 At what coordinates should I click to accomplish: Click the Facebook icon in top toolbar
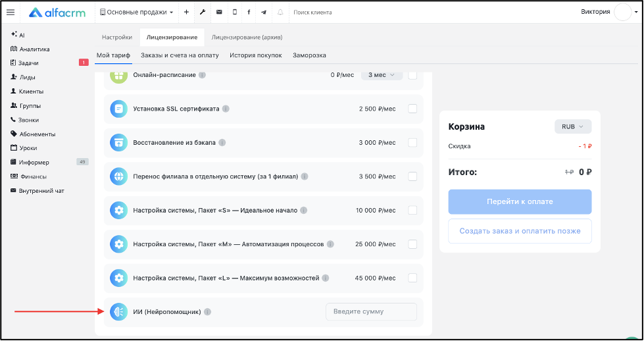coord(249,13)
